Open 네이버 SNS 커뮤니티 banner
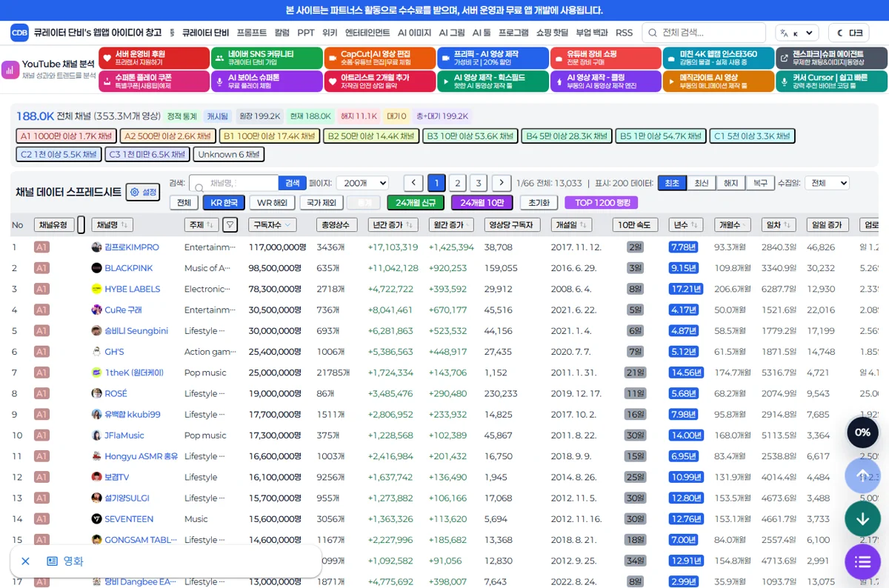 coord(267,59)
